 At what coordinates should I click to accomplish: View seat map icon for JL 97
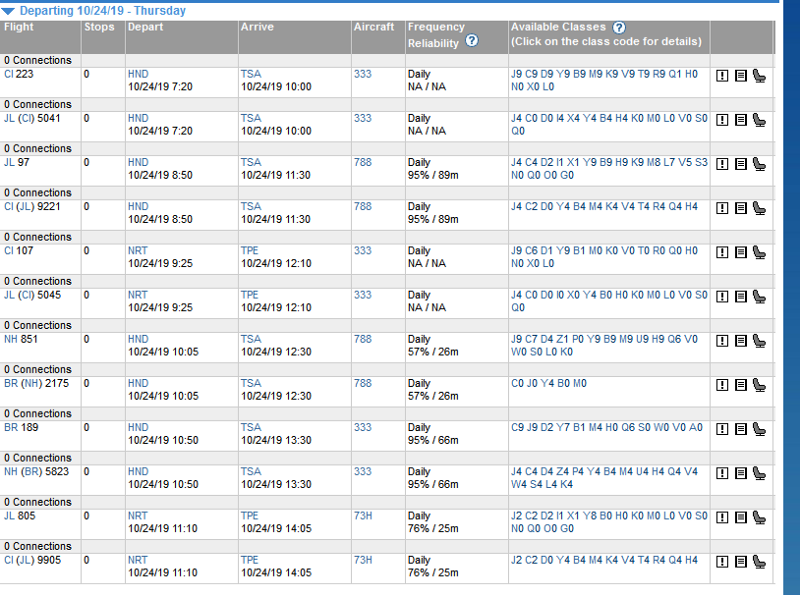(x=760, y=164)
